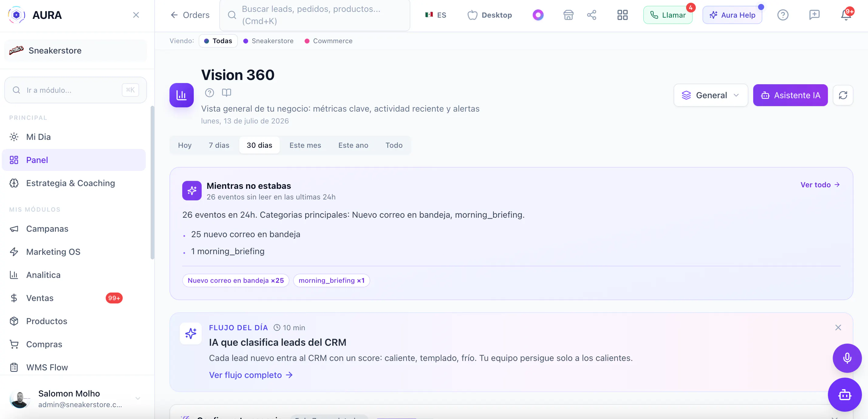The width and height of the screenshot is (868, 419).
Task: Open Productos module
Action: click(74, 321)
